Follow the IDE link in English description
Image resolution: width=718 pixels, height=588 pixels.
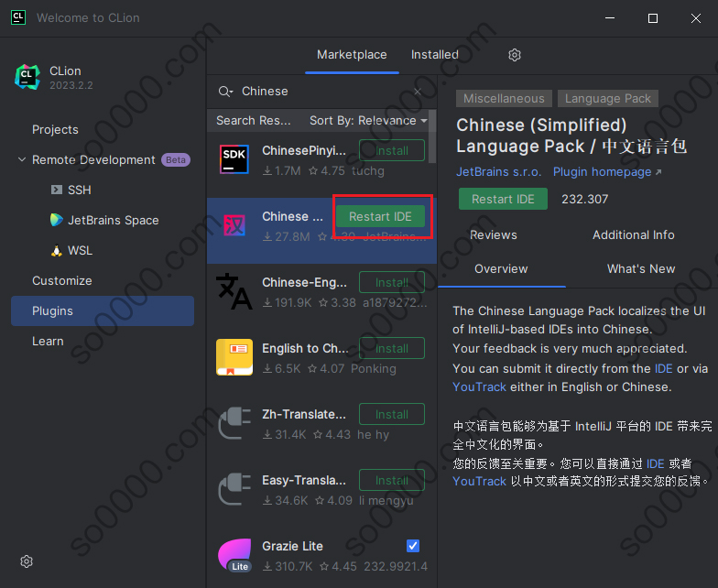click(x=663, y=368)
